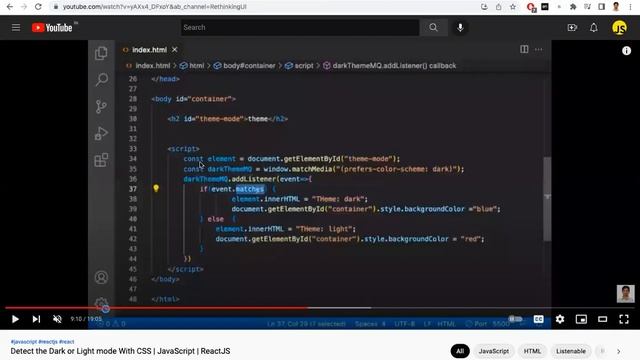
Task: Skip to the next video
Action: [x=36, y=319]
